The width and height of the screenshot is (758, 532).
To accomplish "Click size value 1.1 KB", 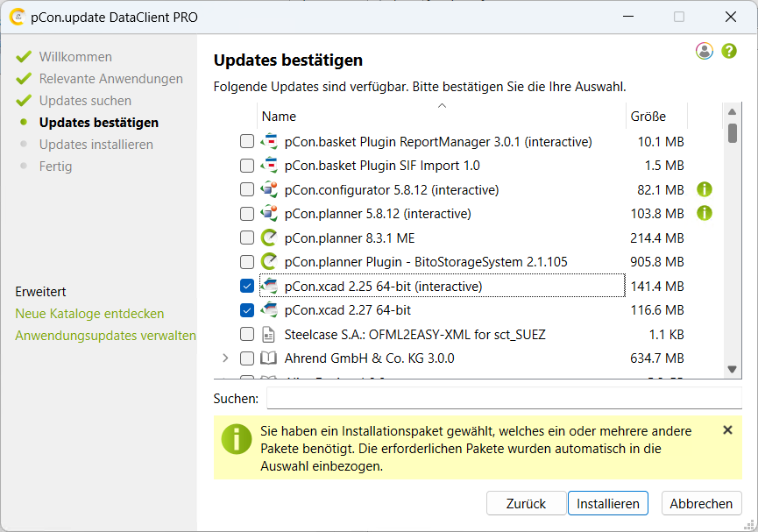I will coord(666,334).
